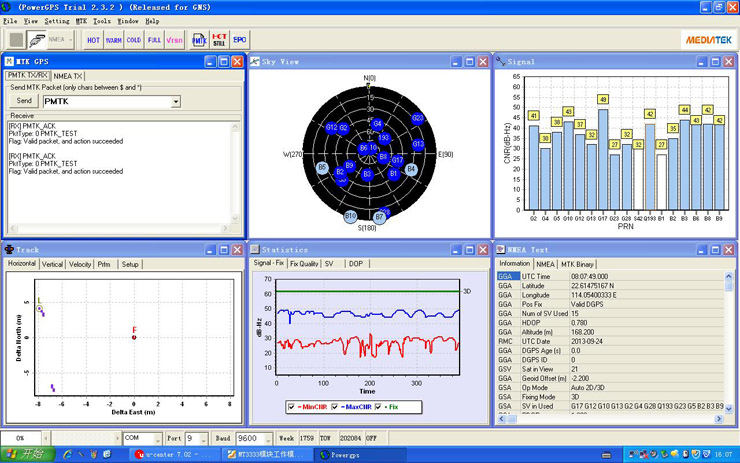Open the Velocity tab in Track
Image resolution: width=740 pixels, height=463 pixels.
[x=80, y=264]
